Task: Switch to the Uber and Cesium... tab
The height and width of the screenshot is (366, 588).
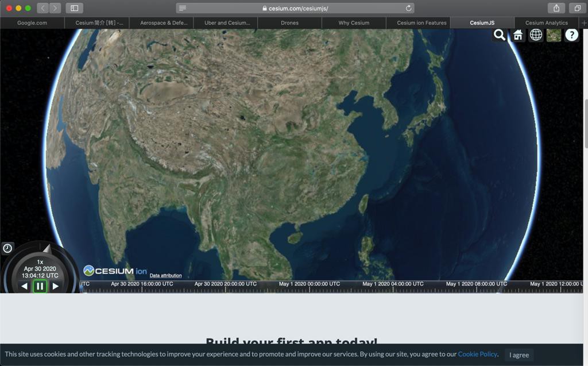Action: pos(225,23)
